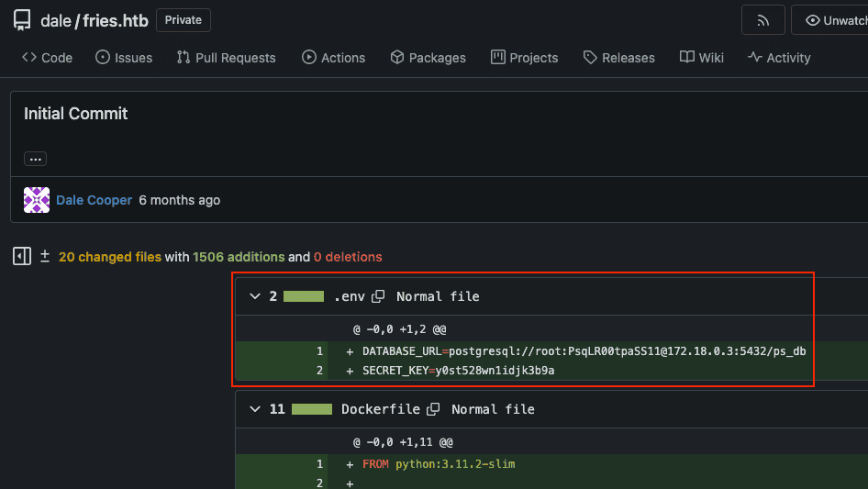Click line number 2 of .env
This screenshot has height=489, width=868.
tap(319, 371)
